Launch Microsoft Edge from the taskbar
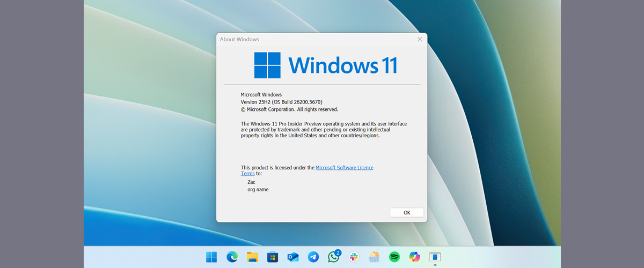This screenshot has width=644, height=268. 232,257
